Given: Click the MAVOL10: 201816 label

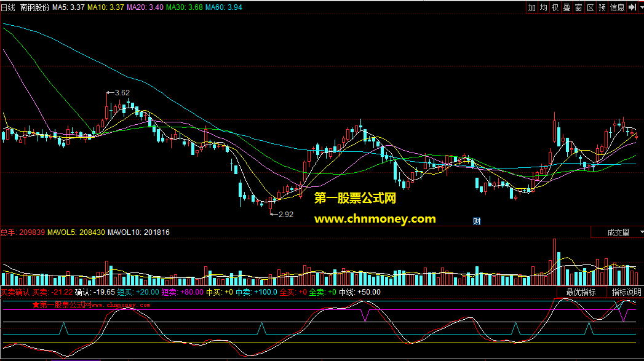Looking at the screenshot, I should click(x=138, y=232).
